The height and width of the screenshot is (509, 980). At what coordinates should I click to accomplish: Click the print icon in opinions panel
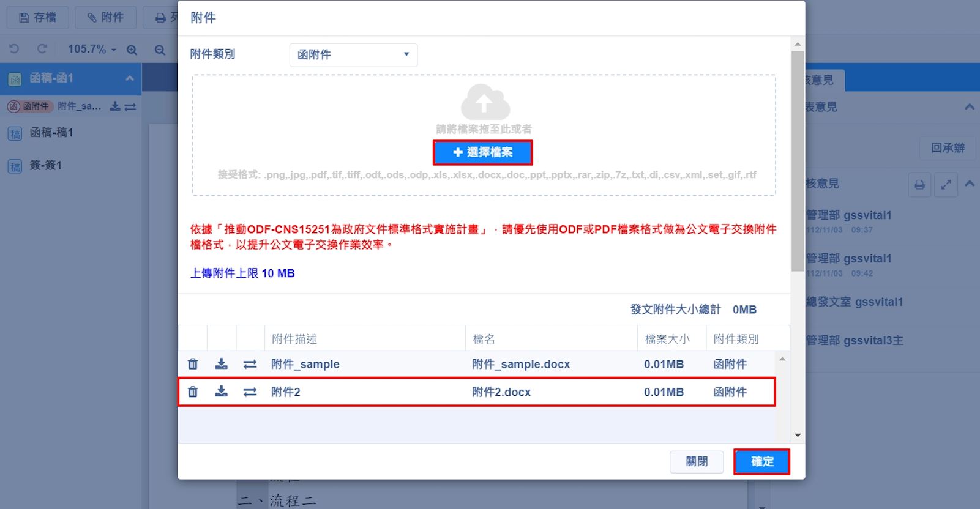(x=919, y=184)
